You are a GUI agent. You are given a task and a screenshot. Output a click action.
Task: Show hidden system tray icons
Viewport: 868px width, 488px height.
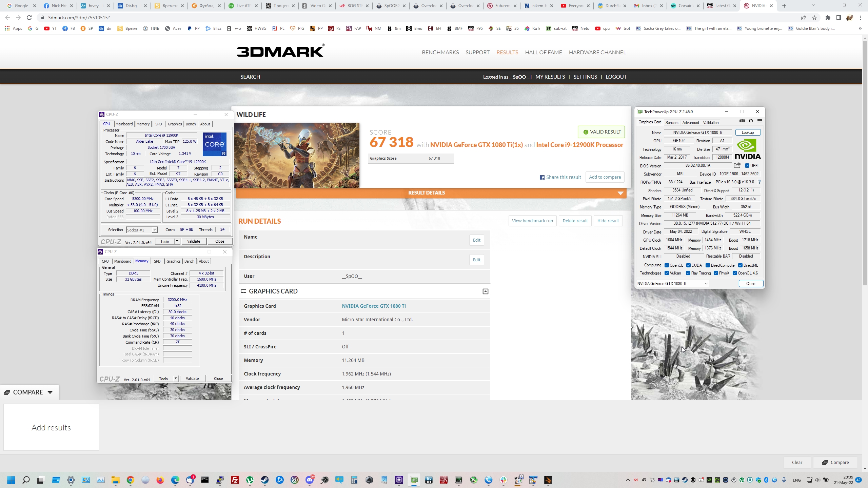(628, 480)
